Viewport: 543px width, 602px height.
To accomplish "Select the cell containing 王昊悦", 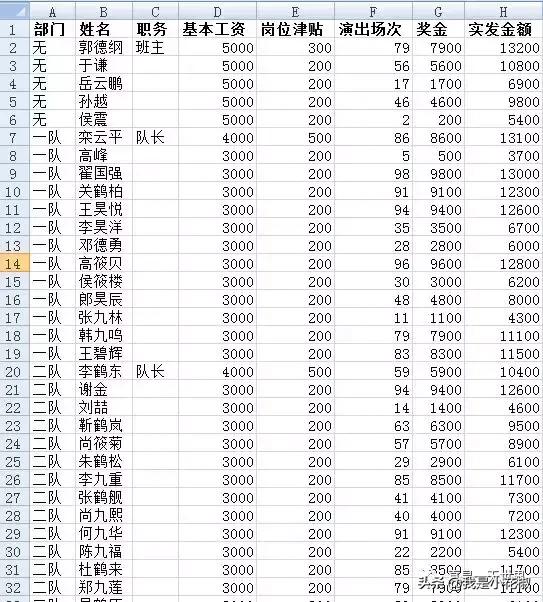I will tap(104, 210).
